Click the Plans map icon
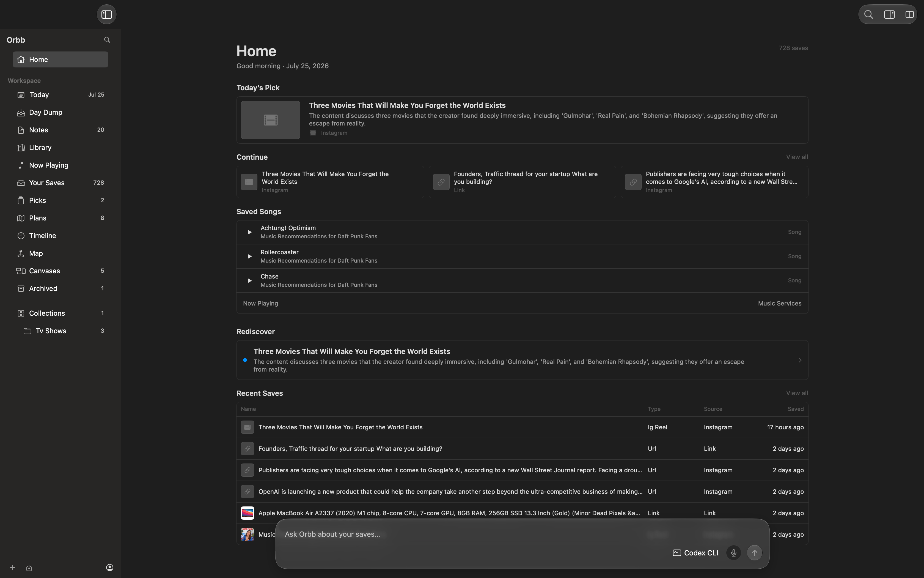 tap(21, 218)
